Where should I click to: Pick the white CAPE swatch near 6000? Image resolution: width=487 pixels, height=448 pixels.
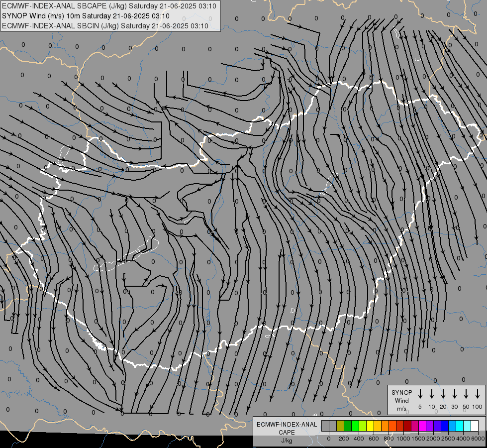[475, 426]
